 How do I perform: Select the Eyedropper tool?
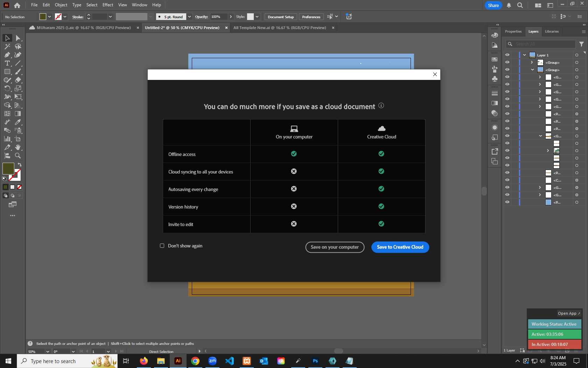[18, 122]
